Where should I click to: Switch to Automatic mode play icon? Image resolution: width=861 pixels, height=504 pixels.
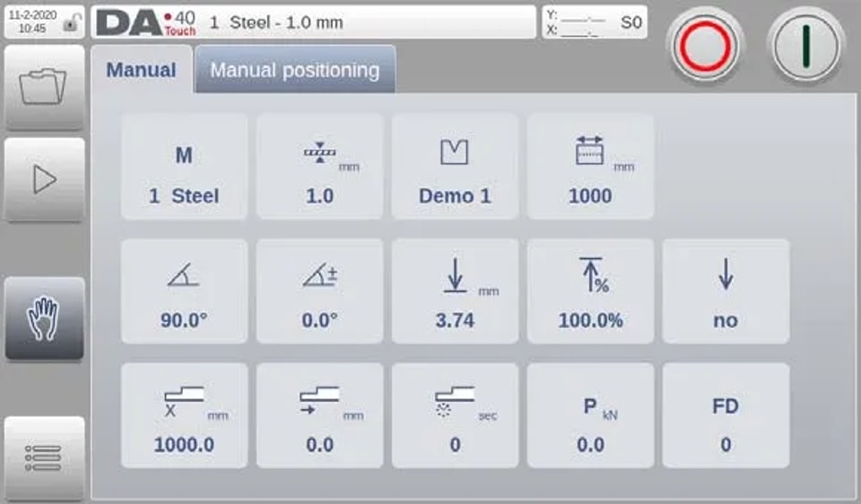pyautogui.click(x=44, y=179)
